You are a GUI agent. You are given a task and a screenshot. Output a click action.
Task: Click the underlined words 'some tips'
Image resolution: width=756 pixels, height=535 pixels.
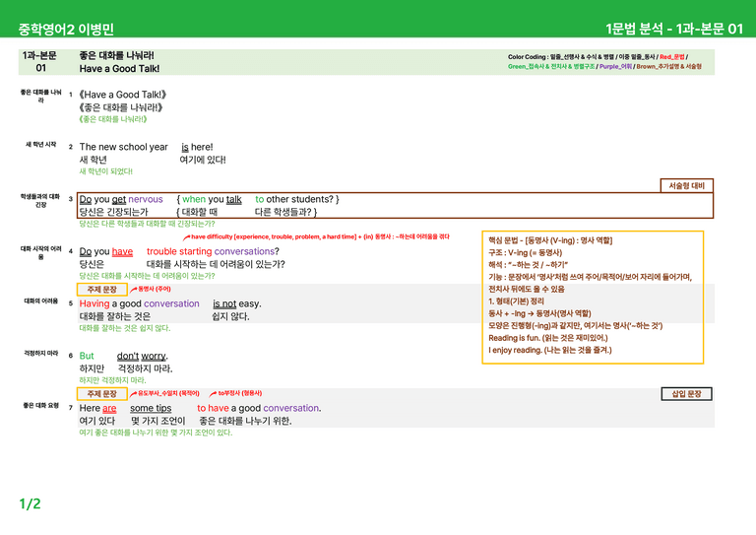click(x=151, y=408)
